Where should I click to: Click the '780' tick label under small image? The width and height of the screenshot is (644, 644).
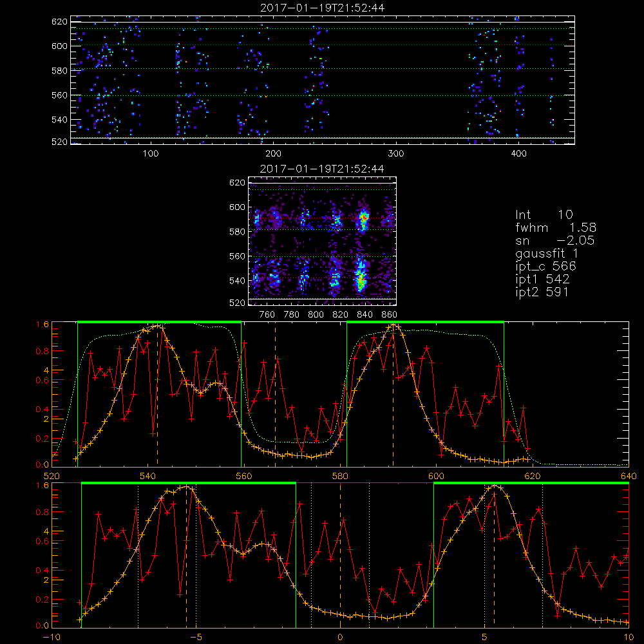point(292,315)
